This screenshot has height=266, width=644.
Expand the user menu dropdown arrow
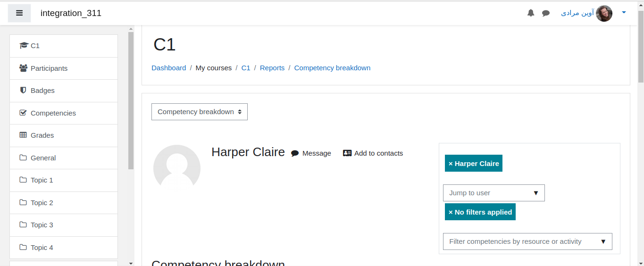click(x=624, y=13)
